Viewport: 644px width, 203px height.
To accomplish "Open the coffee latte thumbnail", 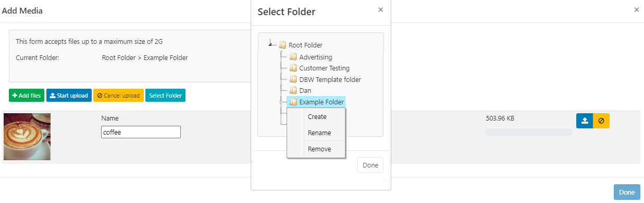I will tap(27, 137).
